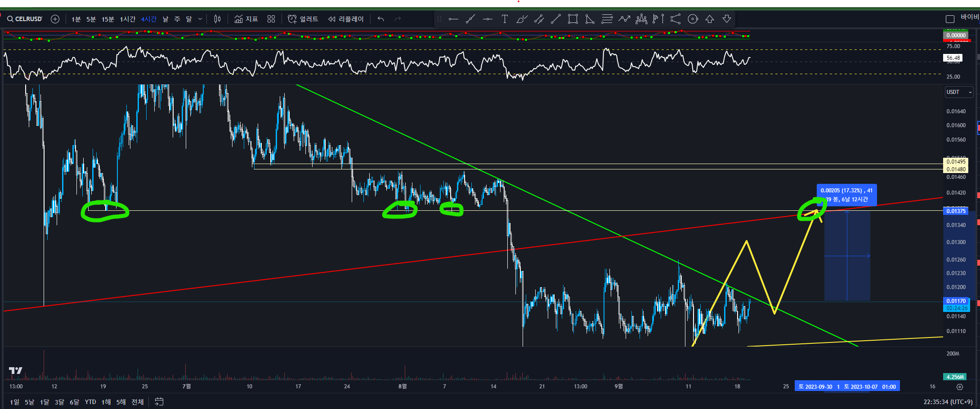Set range to 5날

coord(29,402)
